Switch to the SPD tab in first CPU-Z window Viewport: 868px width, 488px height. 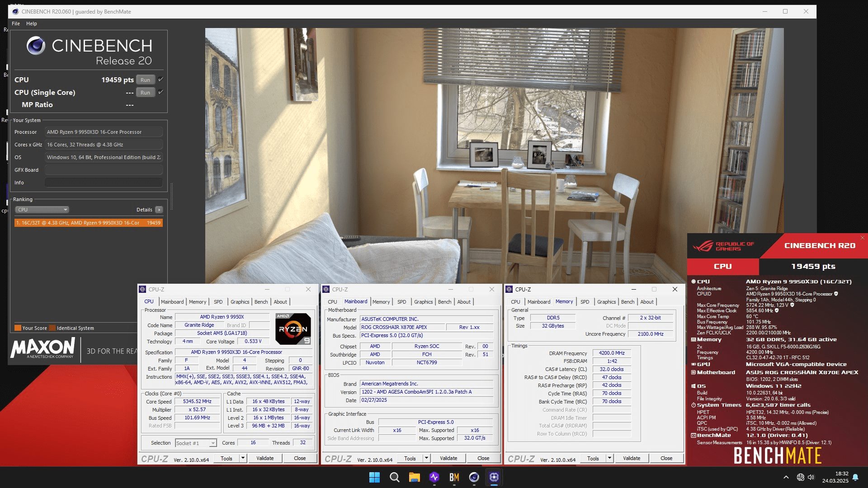coord(218,302)
